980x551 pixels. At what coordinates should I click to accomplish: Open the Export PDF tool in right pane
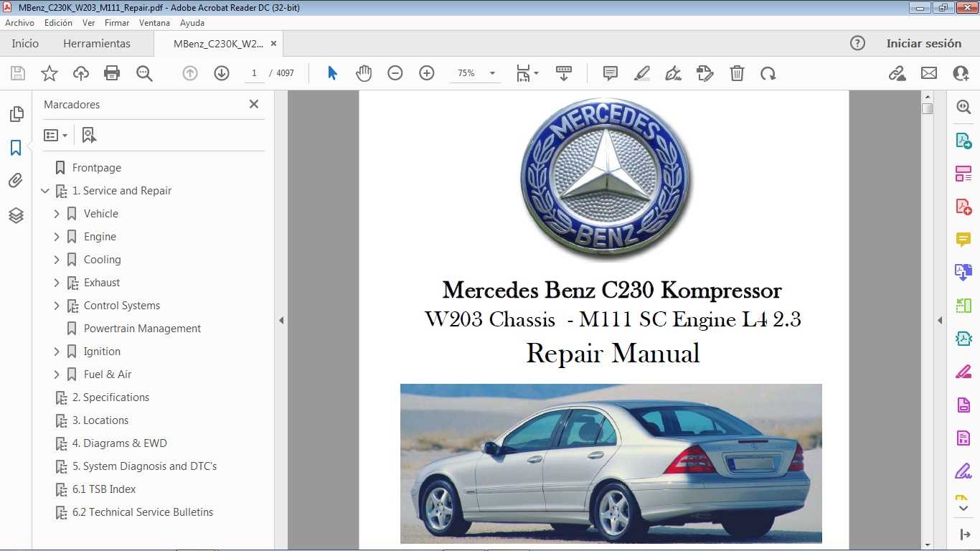(963, 140)
